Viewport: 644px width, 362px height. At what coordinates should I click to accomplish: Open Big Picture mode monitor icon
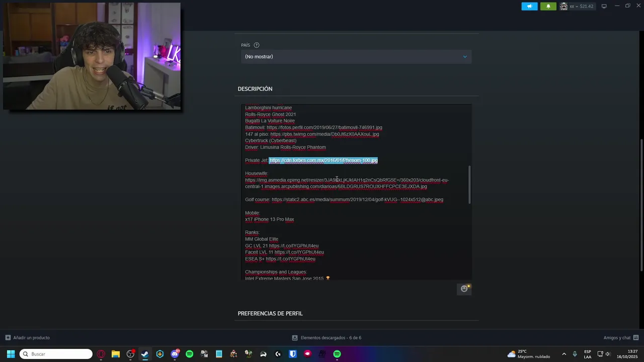tap(604, 6)
